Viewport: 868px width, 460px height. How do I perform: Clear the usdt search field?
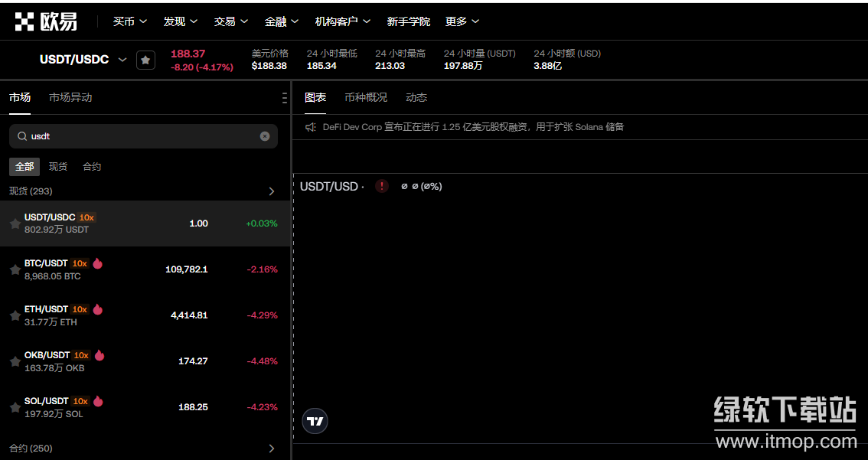(x=265, y=136)
